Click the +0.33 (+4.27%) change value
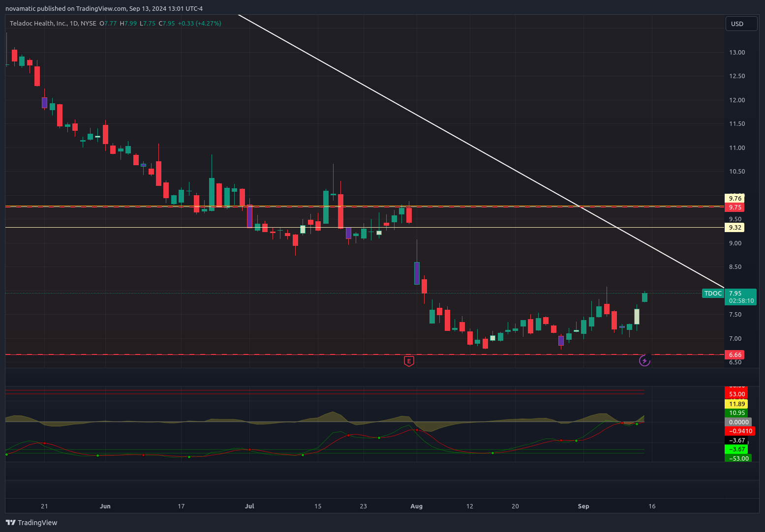 pos(199,23)
